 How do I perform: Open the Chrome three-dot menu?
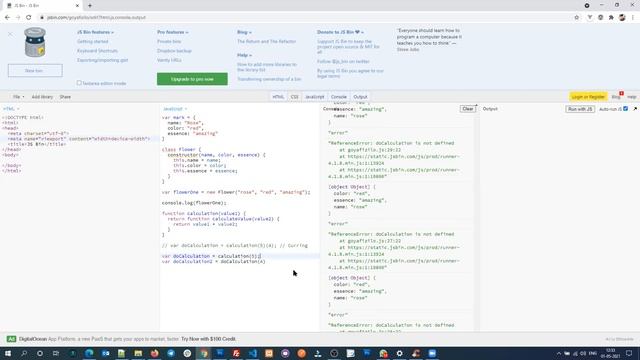click(633, 18)
